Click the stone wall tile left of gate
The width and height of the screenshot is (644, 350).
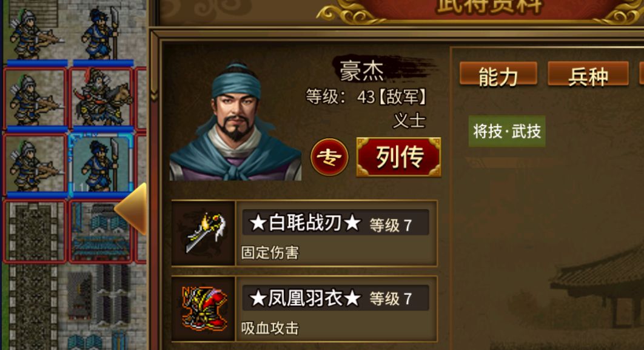[35, 231]
